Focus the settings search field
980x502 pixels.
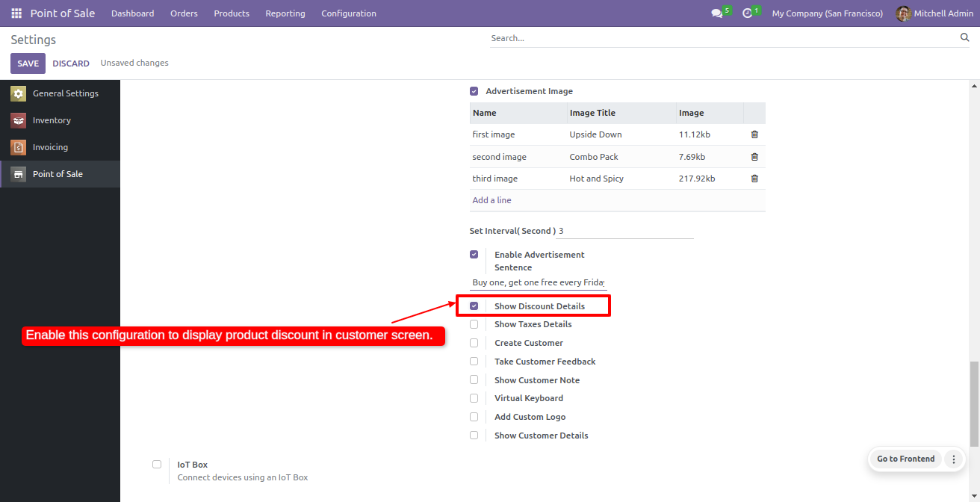pyautogui.click(x=723, y=38)
